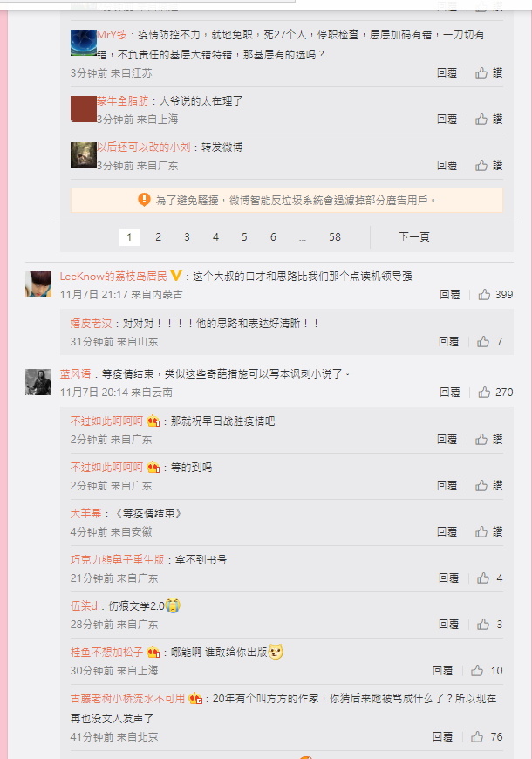532x759 pixels.
Task: Open 不过如此呵呵呵's profile from 等的到吗 reply
Action: pos(106,467)
